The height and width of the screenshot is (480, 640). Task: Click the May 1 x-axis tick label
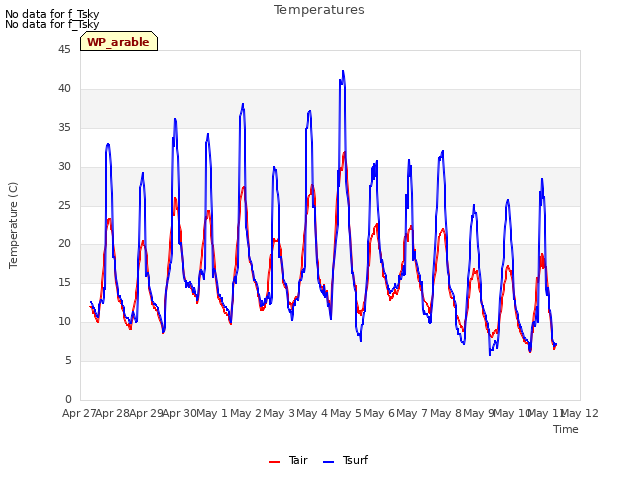[212, 413]
